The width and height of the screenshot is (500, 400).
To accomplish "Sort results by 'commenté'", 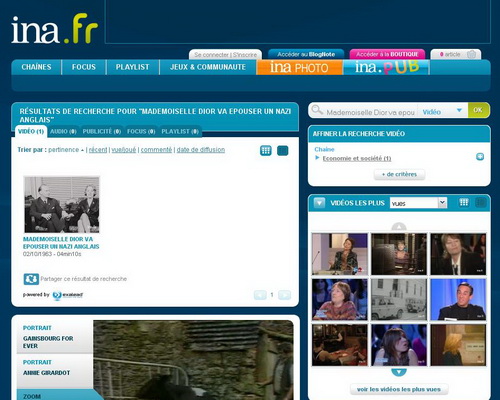I will [156, 150].
